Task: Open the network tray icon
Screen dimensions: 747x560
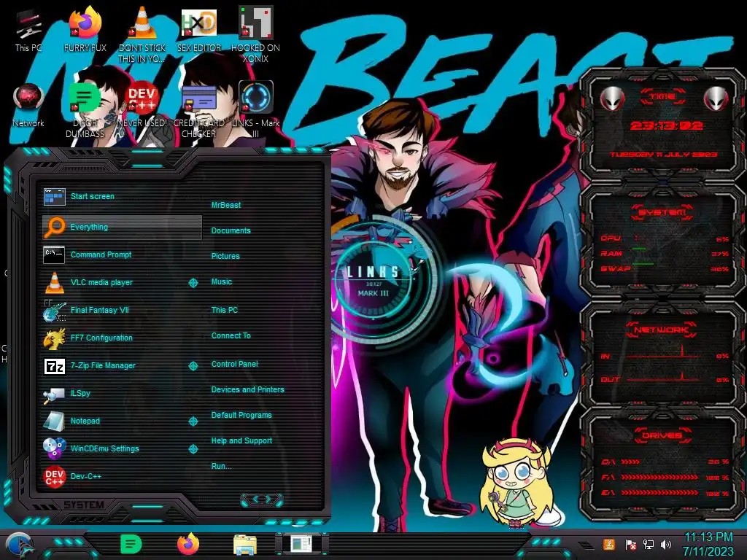Action: 648,544
